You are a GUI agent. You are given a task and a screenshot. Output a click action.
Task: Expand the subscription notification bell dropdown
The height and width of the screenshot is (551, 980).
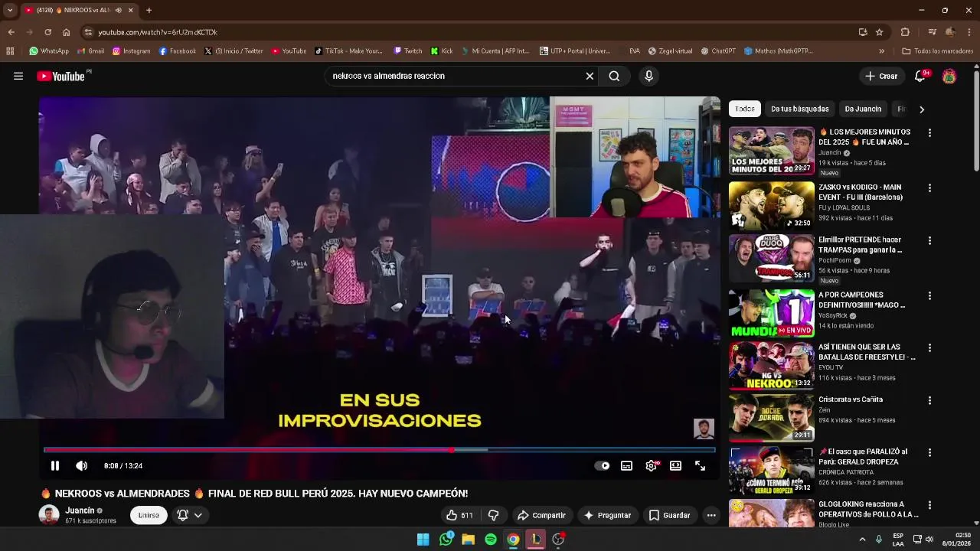(190, 515)
